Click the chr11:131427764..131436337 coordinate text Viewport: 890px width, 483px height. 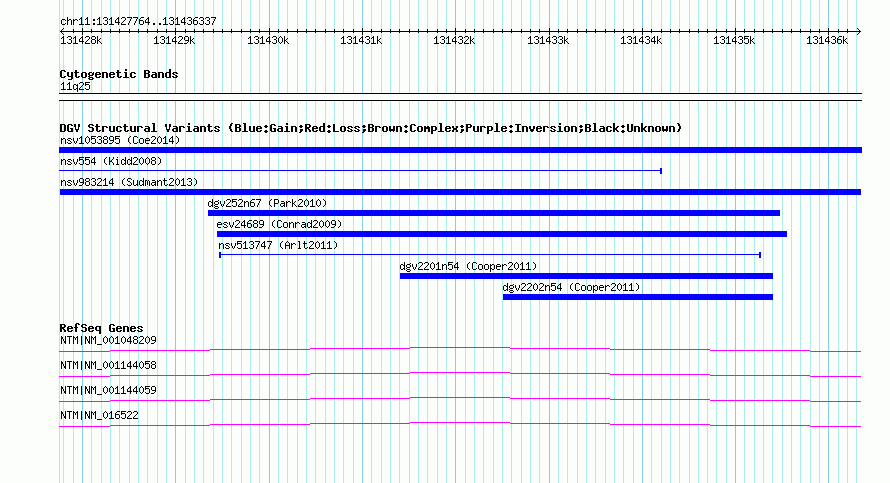[138, 22]
